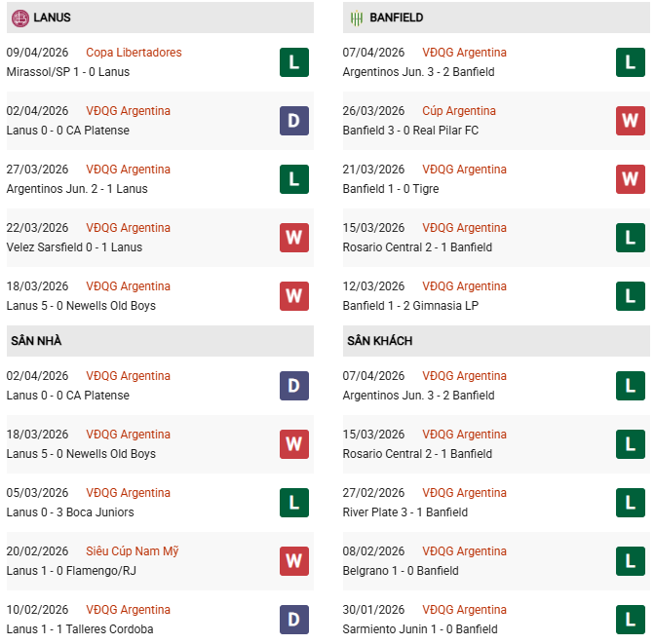Click the Banfield club crest icon
The image size is (654, 644).
(x=356, y=18)
